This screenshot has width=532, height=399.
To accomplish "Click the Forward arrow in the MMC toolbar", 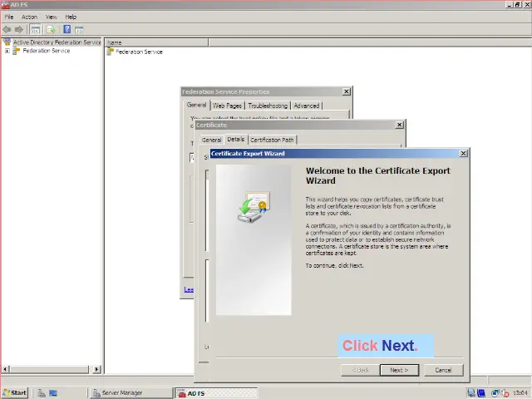I will point(19,30).
